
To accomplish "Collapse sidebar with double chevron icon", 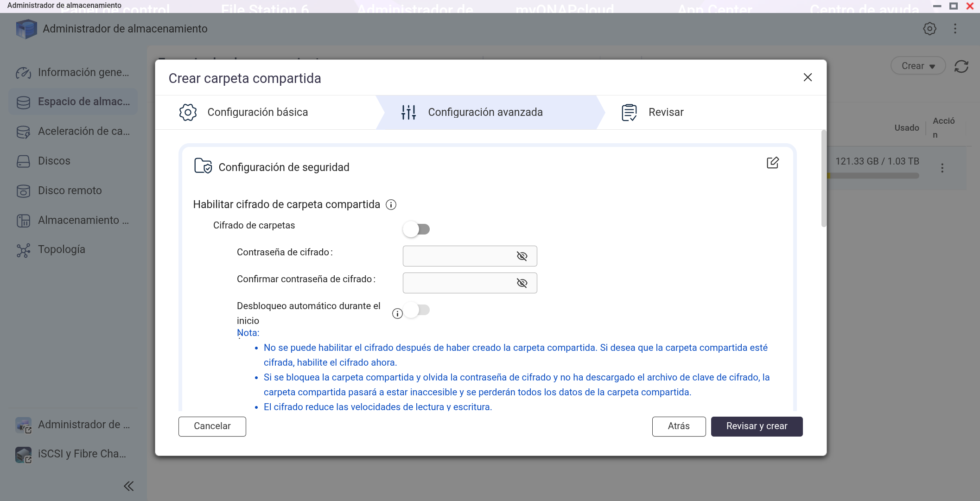I will pyautogui.click(x=128, y=486).
